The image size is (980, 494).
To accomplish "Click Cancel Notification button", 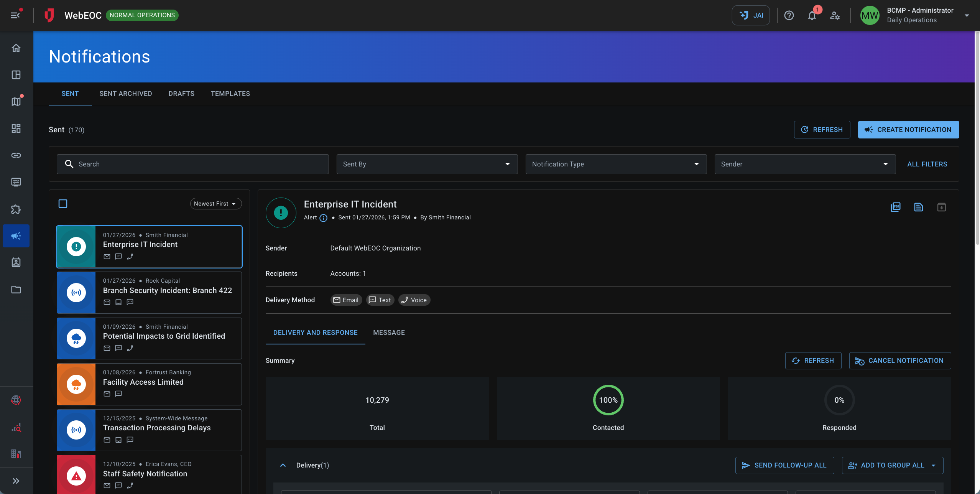I will (x=900, y=361).
